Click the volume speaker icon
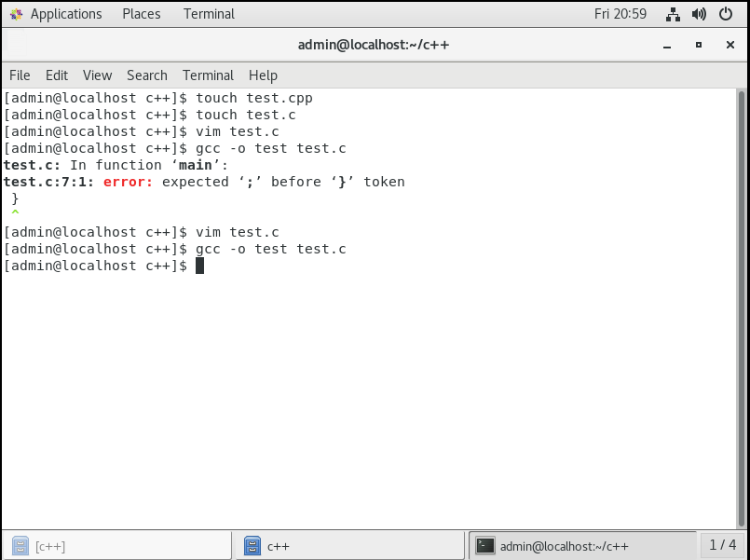Image resolution: width=750 pixels, height=560 pixels. click(699, 14)
